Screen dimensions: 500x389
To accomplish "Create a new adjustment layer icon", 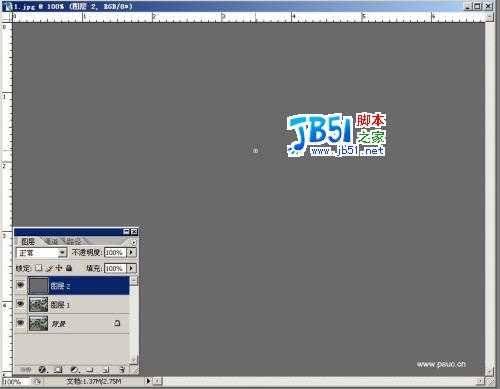I will point(74,369).
